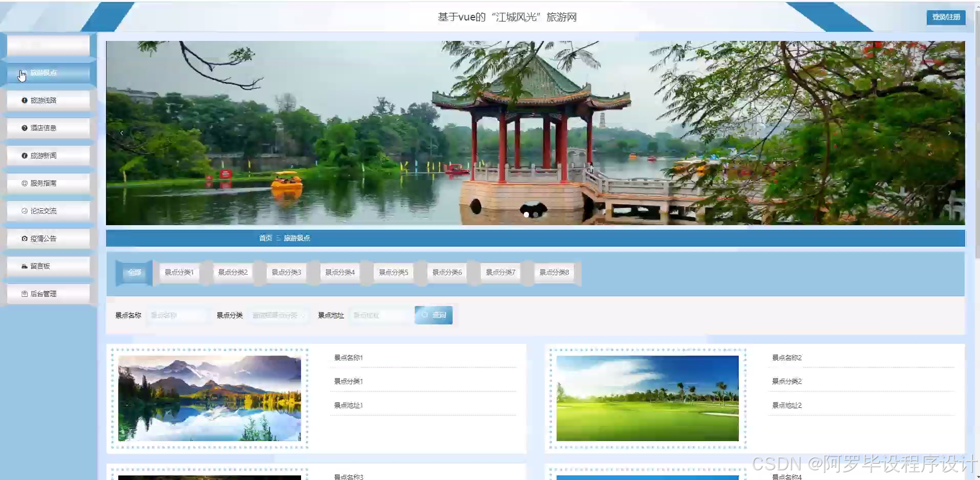Click the 景点分类2 text in second card
Viewport: 980px width, 480px height.
click(x=787, y=381)
